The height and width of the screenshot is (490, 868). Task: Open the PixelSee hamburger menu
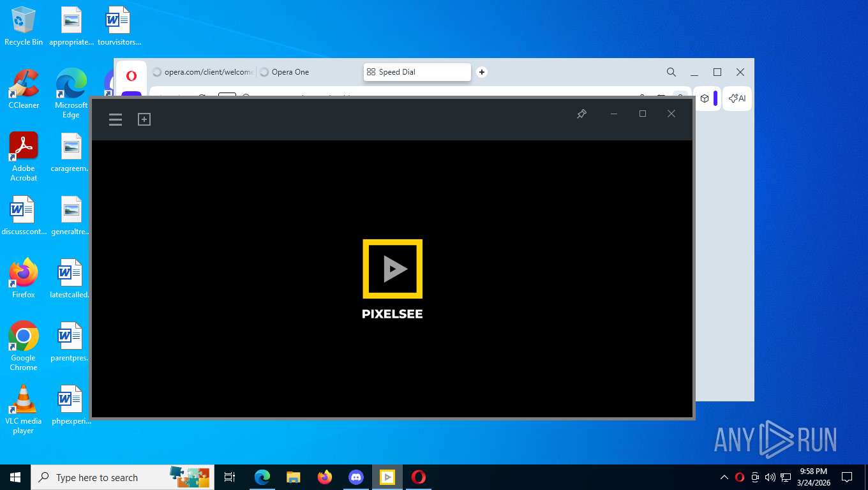click(x=116, y=119)
